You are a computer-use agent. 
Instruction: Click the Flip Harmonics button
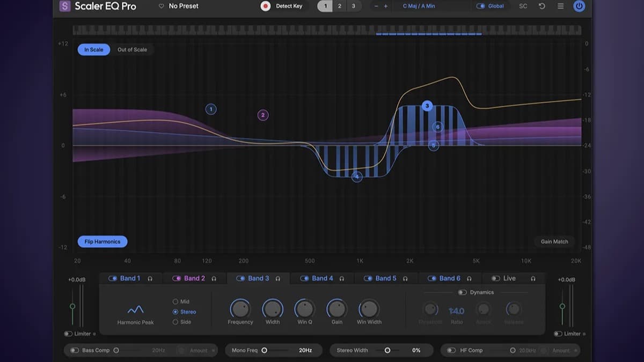click(x=103, y=241)
